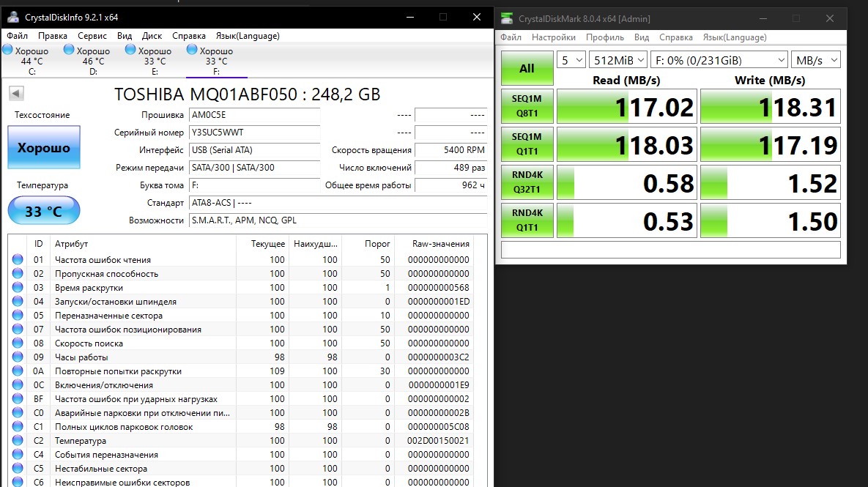Screen dimensions: 868x487
Task: Click SEQ1M Q8T1 write value 118.31
Action: pyautogui.click(x=771, y=106)
